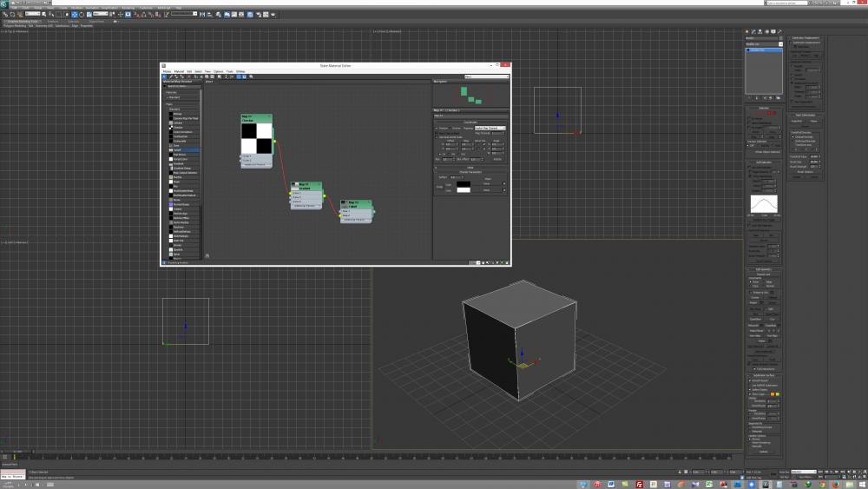Open the Utilities hammer tab in command panel
The width and height of the screenshot is (868, 489).
pos(779,32)
